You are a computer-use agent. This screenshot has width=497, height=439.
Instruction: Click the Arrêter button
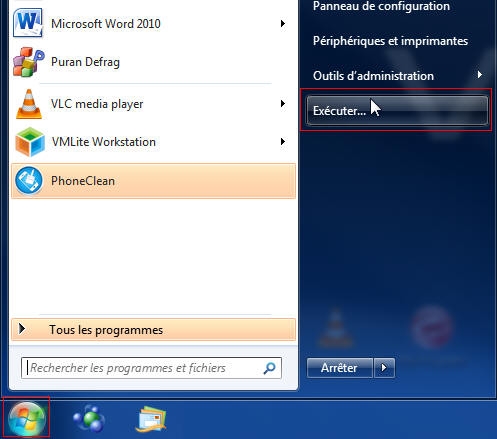coord(339,368)
